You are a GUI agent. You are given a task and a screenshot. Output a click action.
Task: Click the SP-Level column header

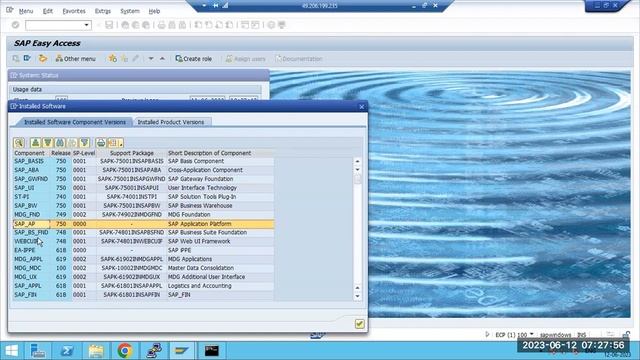tap(84, 153)
